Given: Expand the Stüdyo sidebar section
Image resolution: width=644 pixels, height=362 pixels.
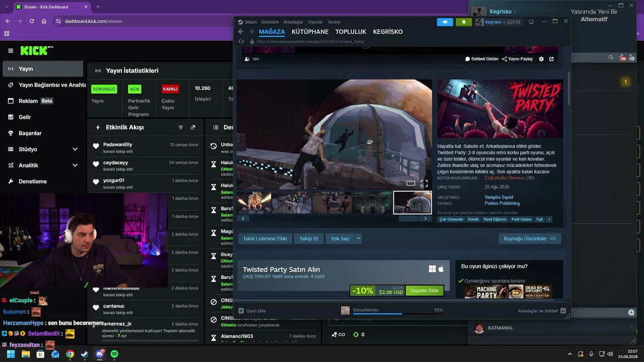Looking at the screenshot, I should point(75,149).
